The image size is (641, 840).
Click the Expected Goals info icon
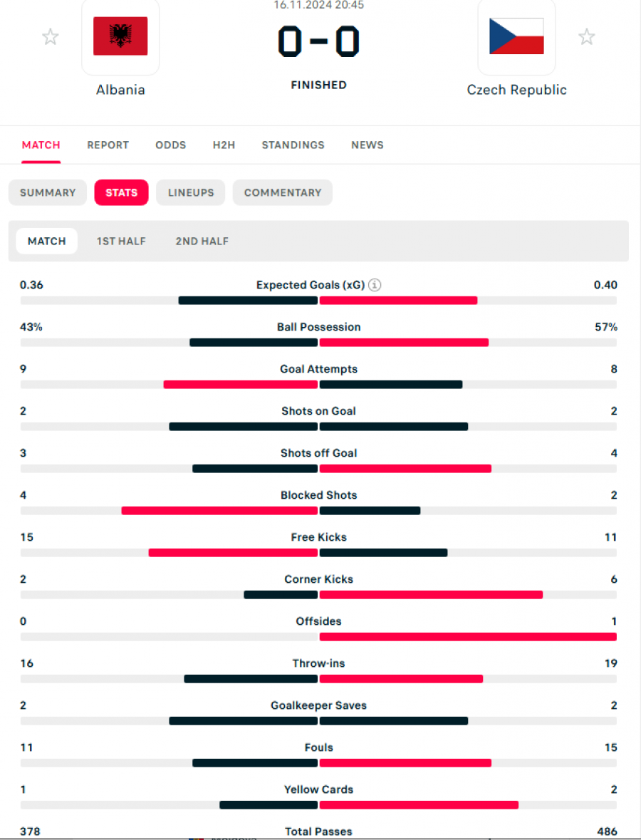(x=375, y=285)
